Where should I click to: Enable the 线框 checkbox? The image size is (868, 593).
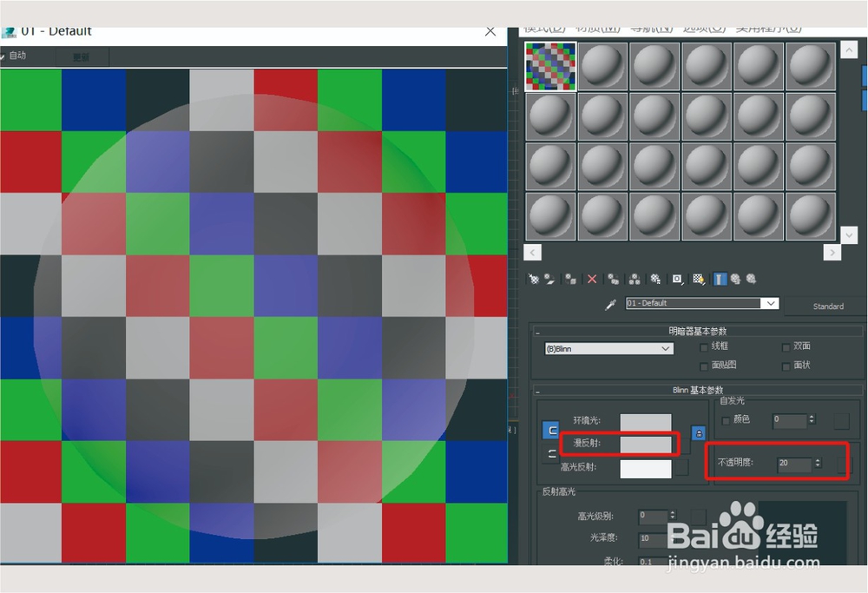[704, 347]
